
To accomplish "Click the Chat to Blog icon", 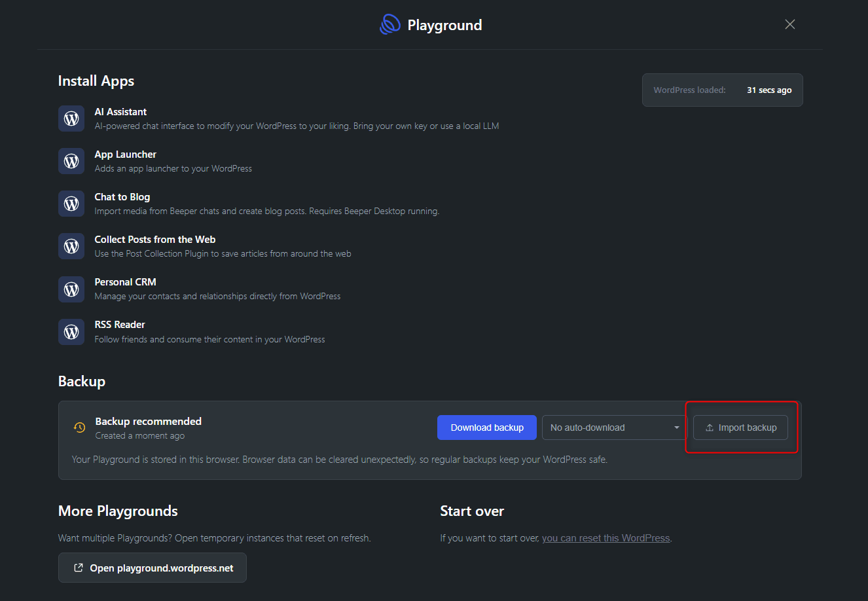I will pyautogui.click(x=71, y=204).
